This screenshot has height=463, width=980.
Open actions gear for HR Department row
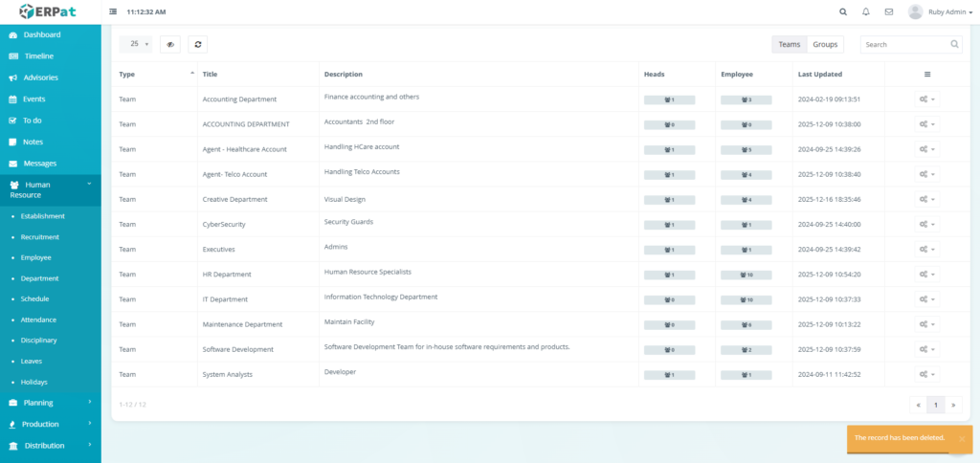coord(926,275)
